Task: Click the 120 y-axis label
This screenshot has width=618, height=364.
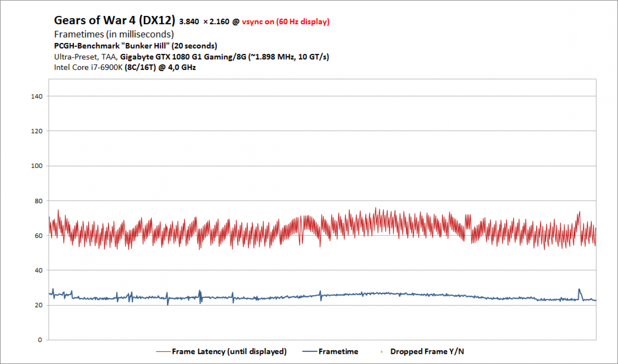Action: 37,131
